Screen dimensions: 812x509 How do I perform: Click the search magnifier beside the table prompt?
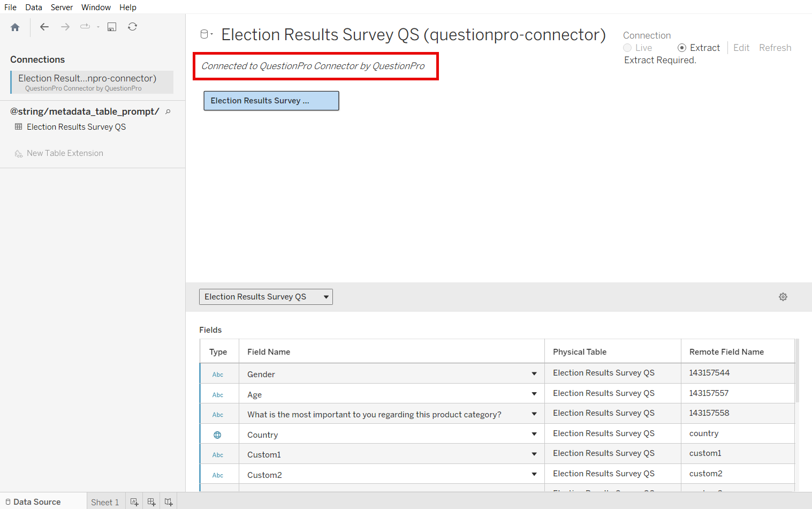168,111
